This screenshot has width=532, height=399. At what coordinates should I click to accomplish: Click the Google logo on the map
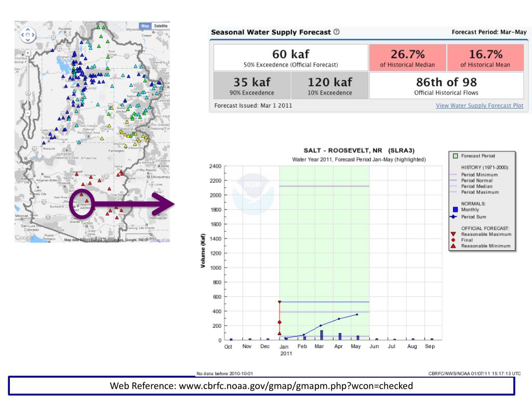pos(23,237)
